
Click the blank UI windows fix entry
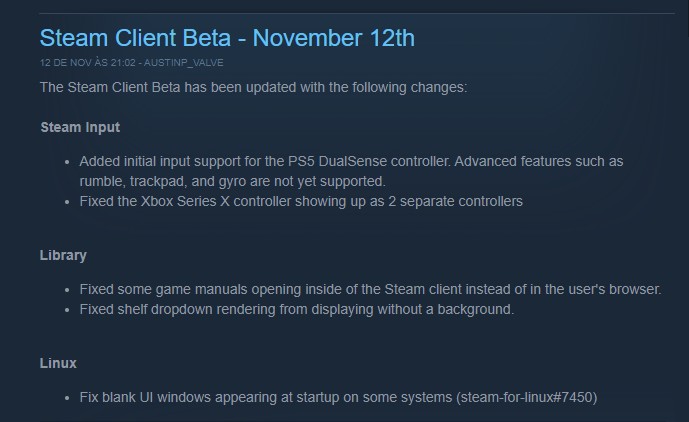click(266, 397)
